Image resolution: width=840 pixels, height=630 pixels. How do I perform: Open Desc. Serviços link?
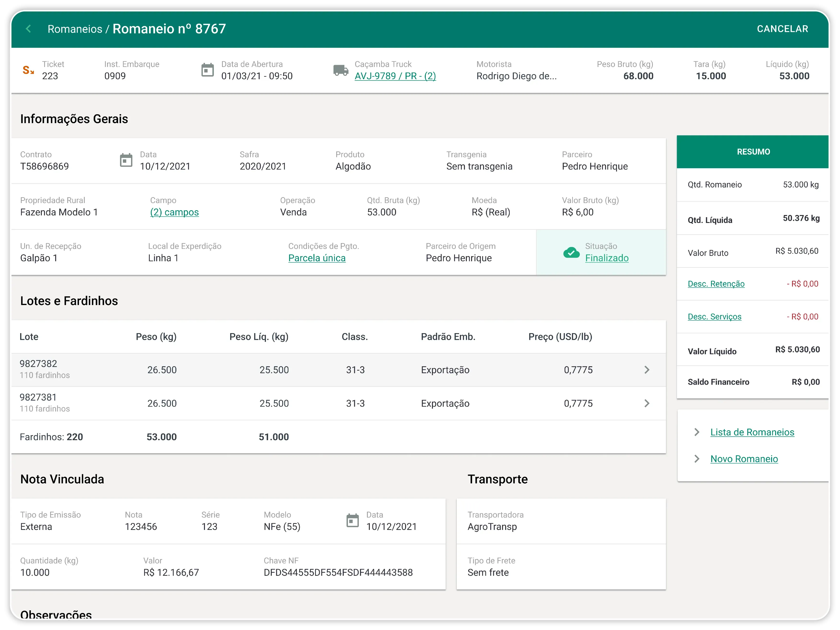(714, 317)
